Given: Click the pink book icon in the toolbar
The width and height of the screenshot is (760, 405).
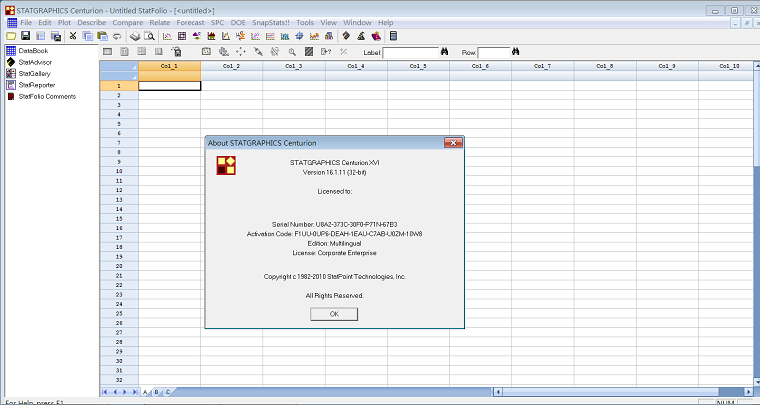Looking at the screenshot, I should point(376,36).
